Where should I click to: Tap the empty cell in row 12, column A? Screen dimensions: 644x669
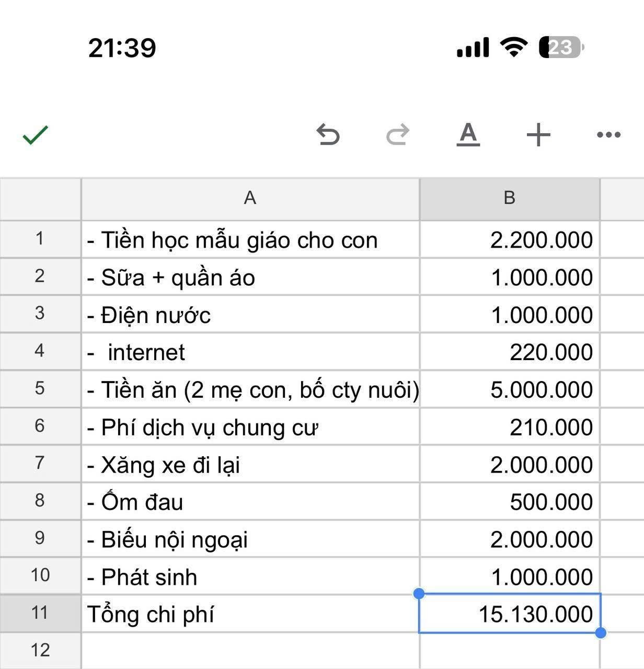click(x=250, y=651)
